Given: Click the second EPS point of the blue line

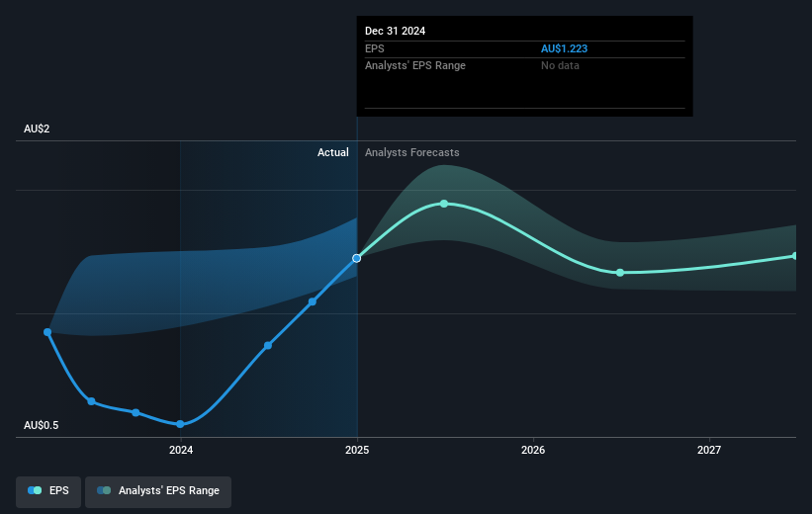Looking at the screenshot, I should (x=91, y=401).
